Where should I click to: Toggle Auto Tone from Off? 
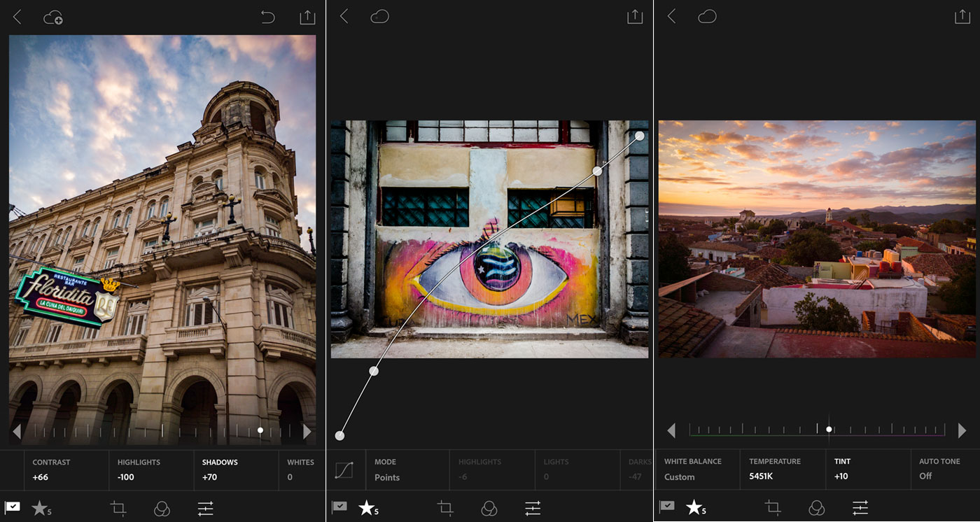point(939,469)
